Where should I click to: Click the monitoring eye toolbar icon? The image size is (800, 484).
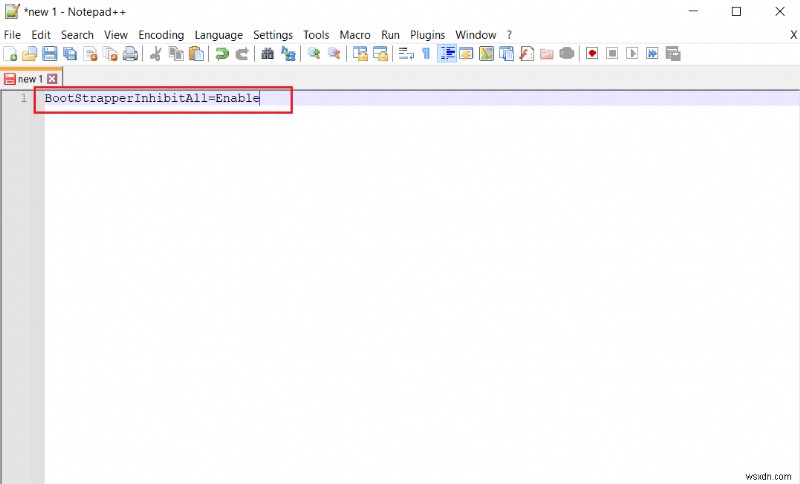(x=567, y=54)
